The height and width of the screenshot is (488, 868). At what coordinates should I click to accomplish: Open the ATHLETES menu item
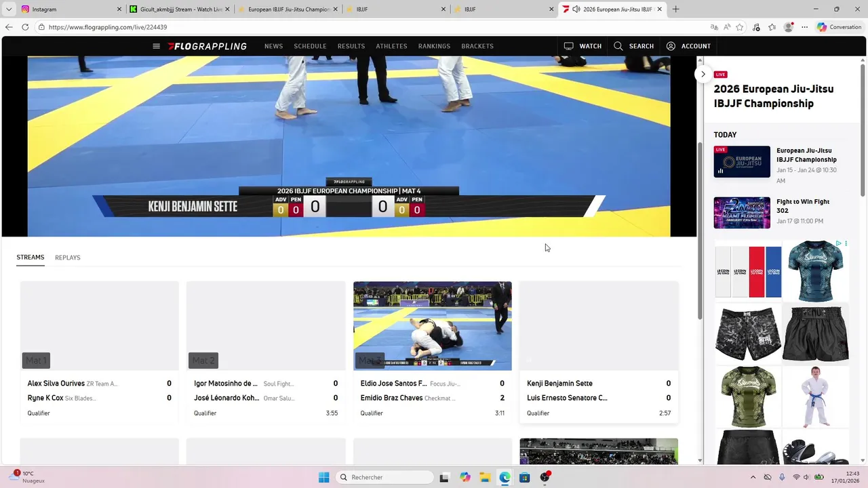coord(391,46)
